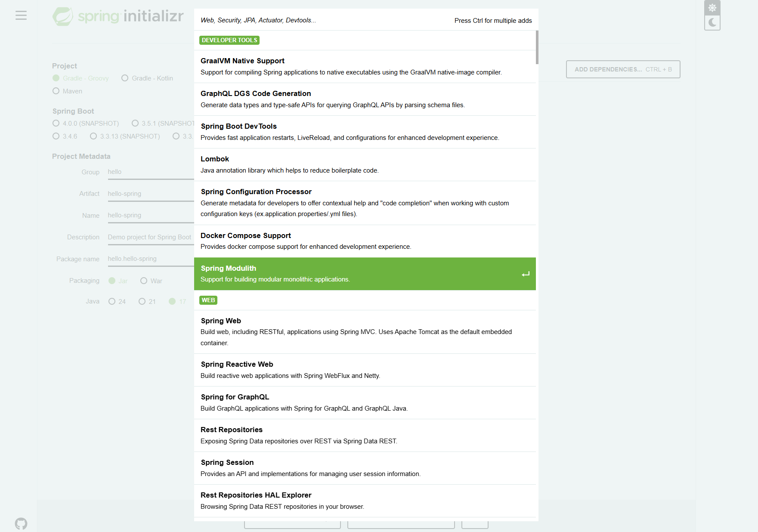This screenshot has height=532, width=758.
Task: Select Java version 21
Action: click(147, 301)
